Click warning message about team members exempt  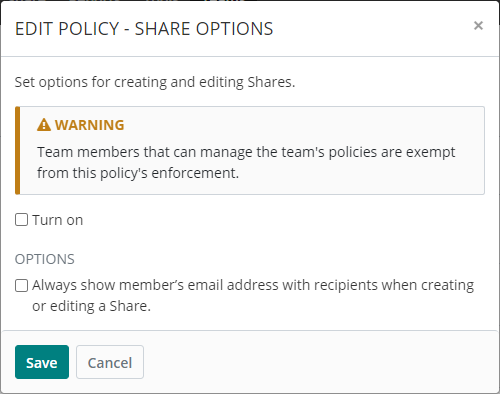click(246, 162)
